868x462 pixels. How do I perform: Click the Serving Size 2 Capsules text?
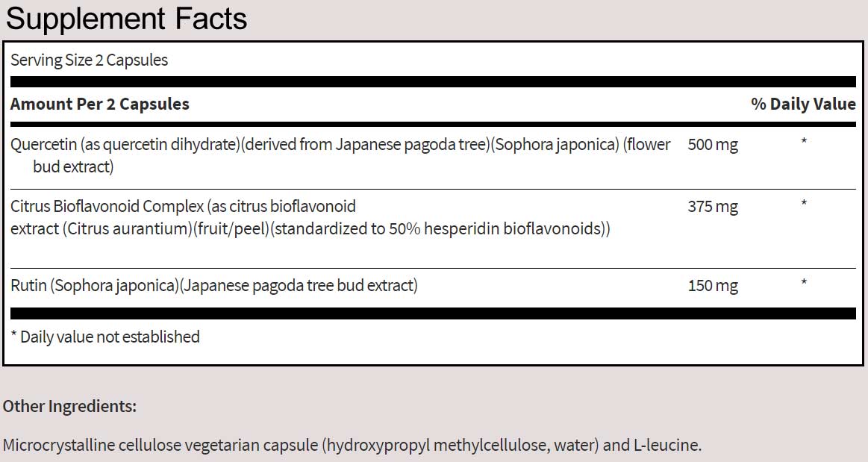pyautogui.click(x=90, y=60)
